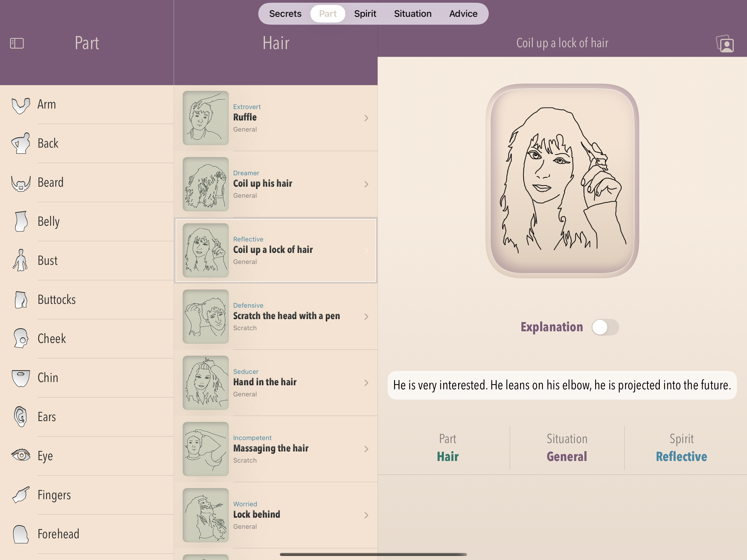The height and width of the screenshot is (560, 747).
Task: Open the General situation link
Action: click(567, 456)
